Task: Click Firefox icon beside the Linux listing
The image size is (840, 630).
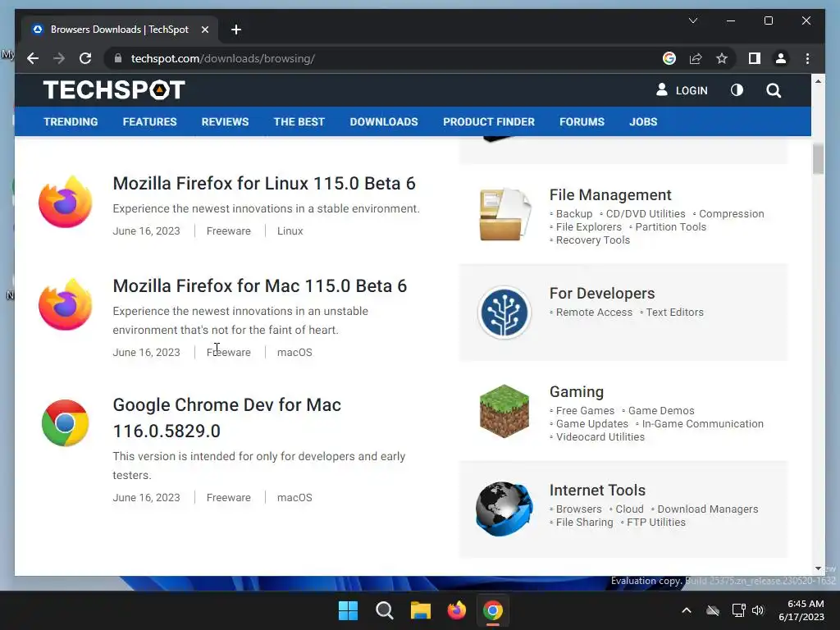Action: [66, 202]
